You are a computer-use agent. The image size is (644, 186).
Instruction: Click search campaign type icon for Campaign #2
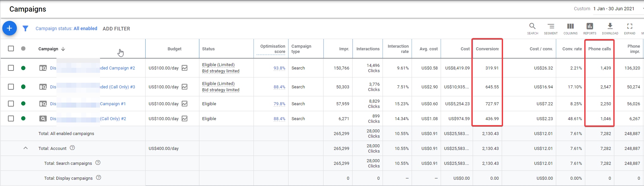[43, 68]
